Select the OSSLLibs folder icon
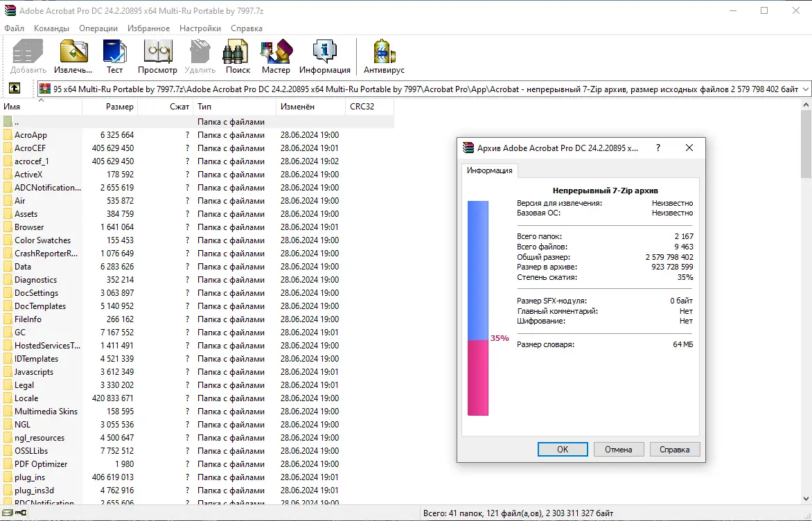This screenshot has width=812, height=521. coord(8,450)
